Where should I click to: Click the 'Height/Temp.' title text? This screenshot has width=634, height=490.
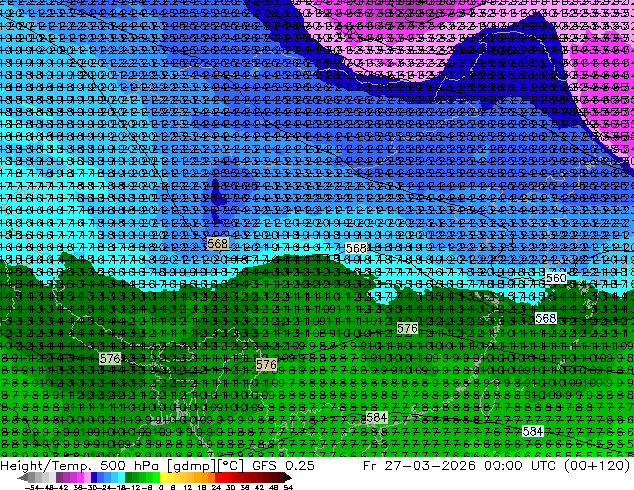click(47, 466)
